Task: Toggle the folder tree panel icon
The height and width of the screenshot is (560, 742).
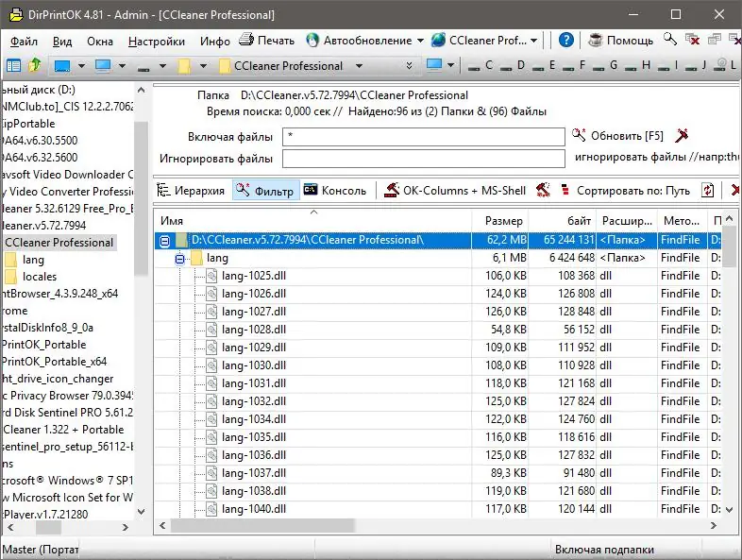Action: pos(14,65)
